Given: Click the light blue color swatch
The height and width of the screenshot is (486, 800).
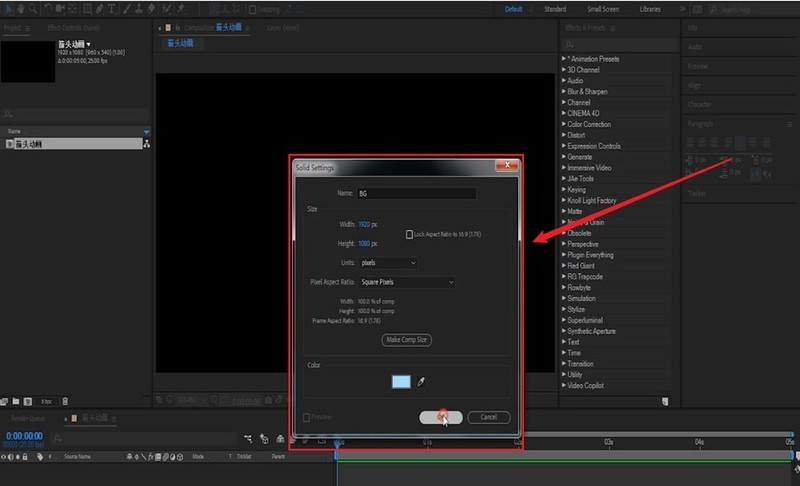Looking at the screenshot, I should point(401,381).
